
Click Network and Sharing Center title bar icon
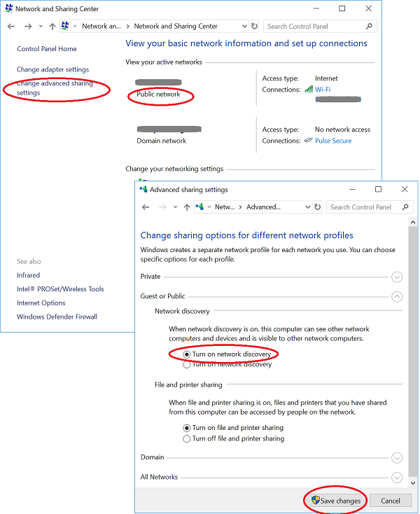point(8,8)
